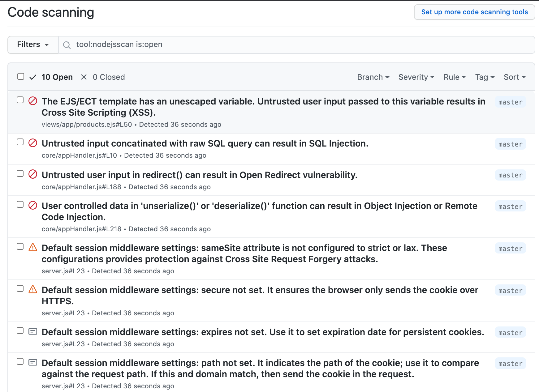Click the warning icon on the sameSite alert

pos(33,248)
